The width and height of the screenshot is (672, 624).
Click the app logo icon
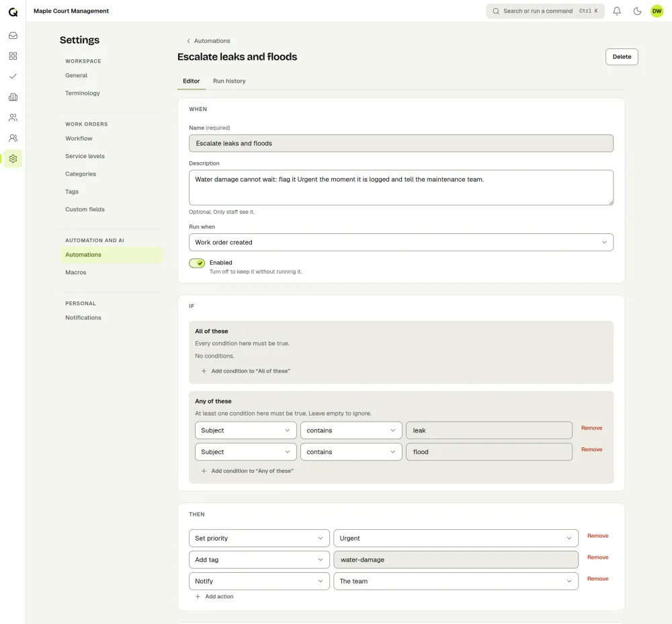coord(13,11)
